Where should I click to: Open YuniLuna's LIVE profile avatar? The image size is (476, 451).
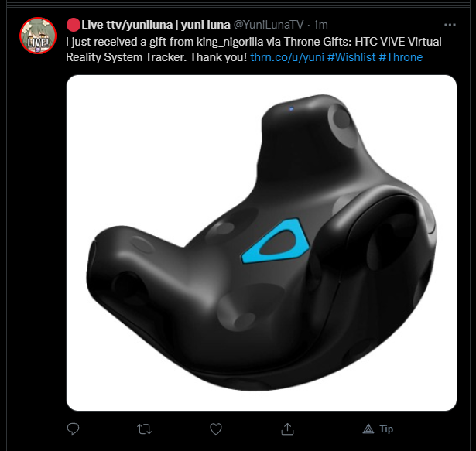[38, 36]
